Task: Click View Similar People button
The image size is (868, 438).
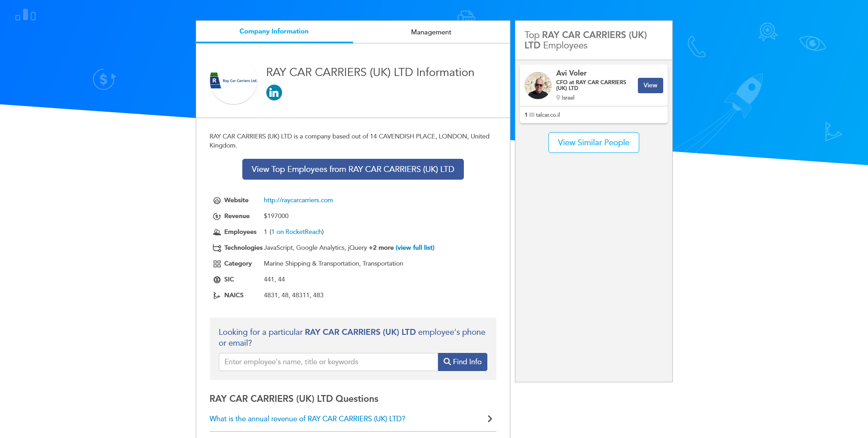Action: tap(594, 143)
